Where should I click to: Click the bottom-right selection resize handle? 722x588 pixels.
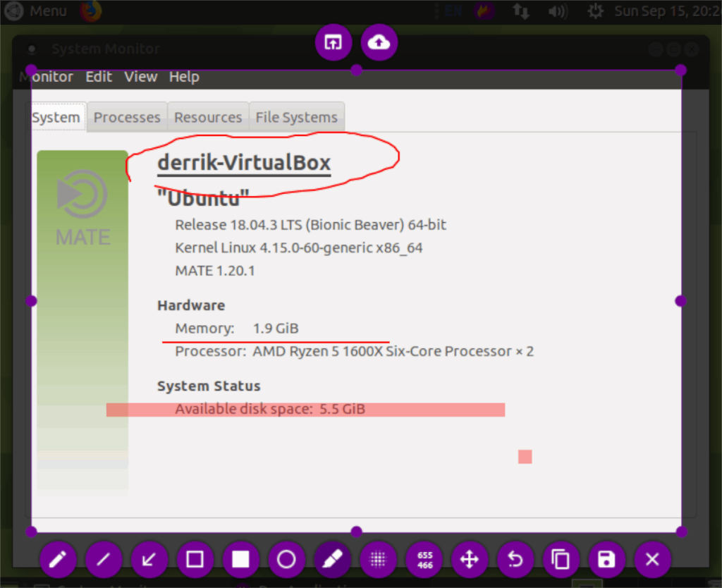pyautogui.click(x=681, y=531)
